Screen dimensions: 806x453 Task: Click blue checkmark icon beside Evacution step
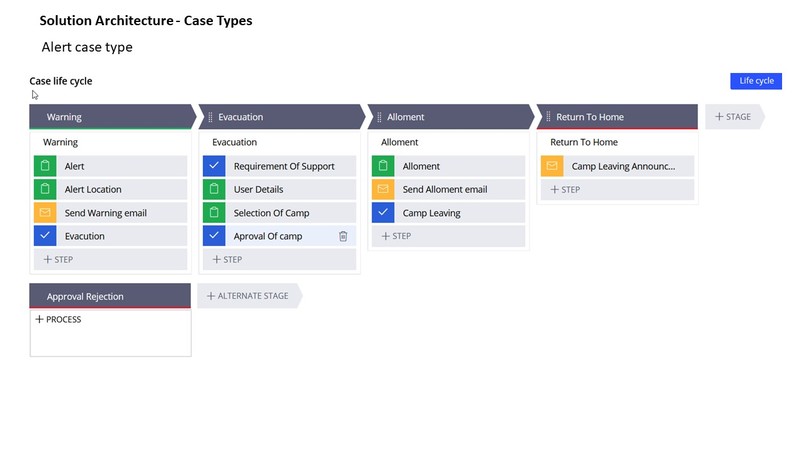[45, 236]
